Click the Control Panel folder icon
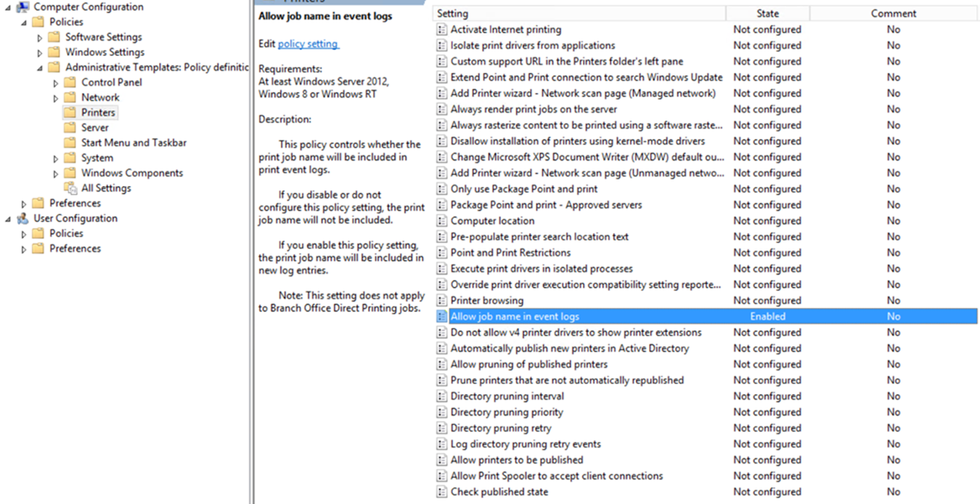The height and width of the screenshot is (504, 980). (x=70, y=82)
